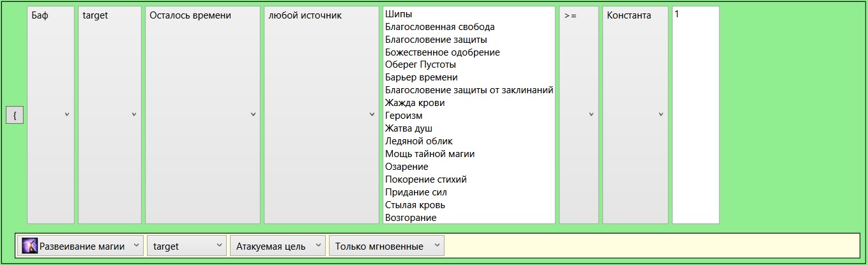Image resolution: width=868 pixels, height=265 pixels.
Task: Click the opening brace button
Action: [x=14, y=115]
